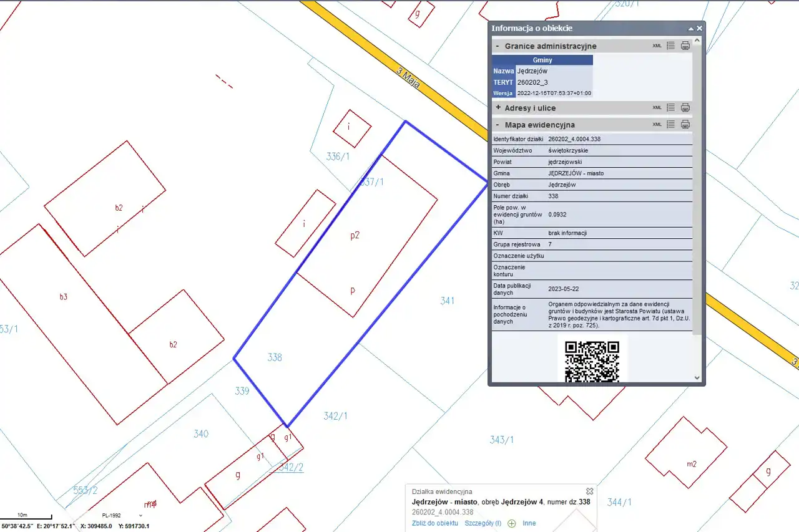Show list view for Adresy i ulice
The width and height of the screenshot is (799, 532).
(670, 107)
